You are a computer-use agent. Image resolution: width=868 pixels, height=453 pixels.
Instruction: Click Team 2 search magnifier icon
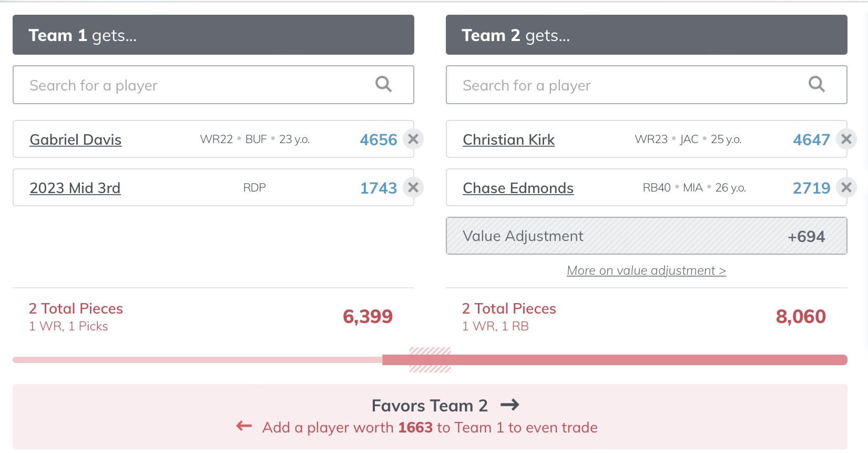pos(816,84)
